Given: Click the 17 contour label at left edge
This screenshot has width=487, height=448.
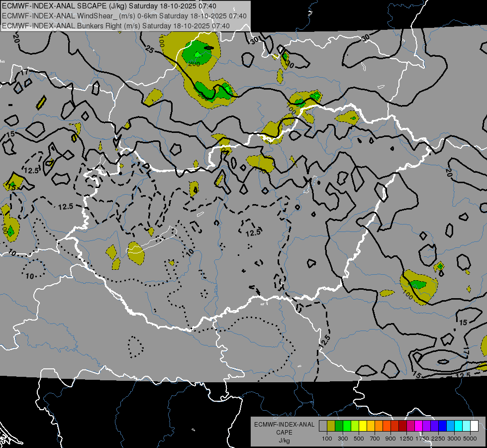Looking at the screenshot, I should [24, 73].
